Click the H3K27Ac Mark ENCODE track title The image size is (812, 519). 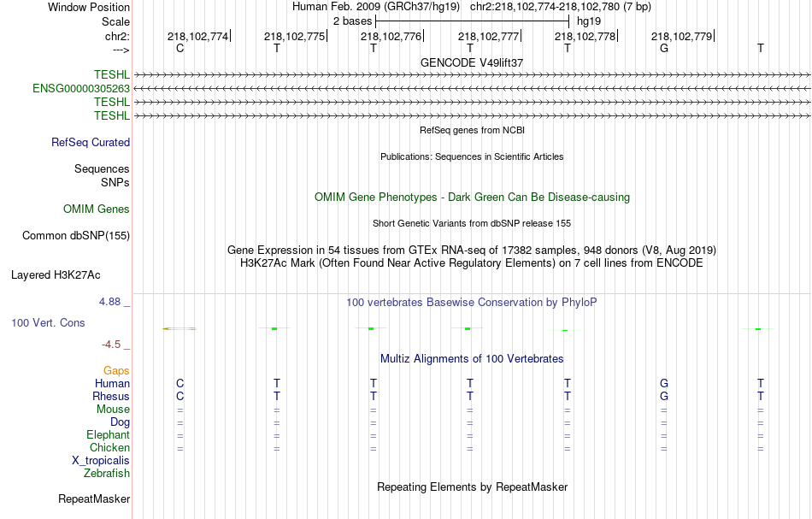(x=472, y=263)
